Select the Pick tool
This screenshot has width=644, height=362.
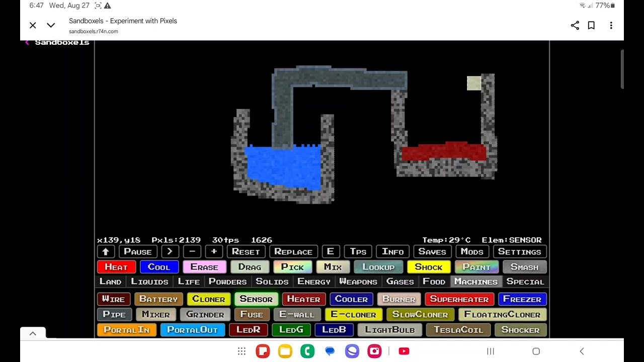[x=292, y=267]
